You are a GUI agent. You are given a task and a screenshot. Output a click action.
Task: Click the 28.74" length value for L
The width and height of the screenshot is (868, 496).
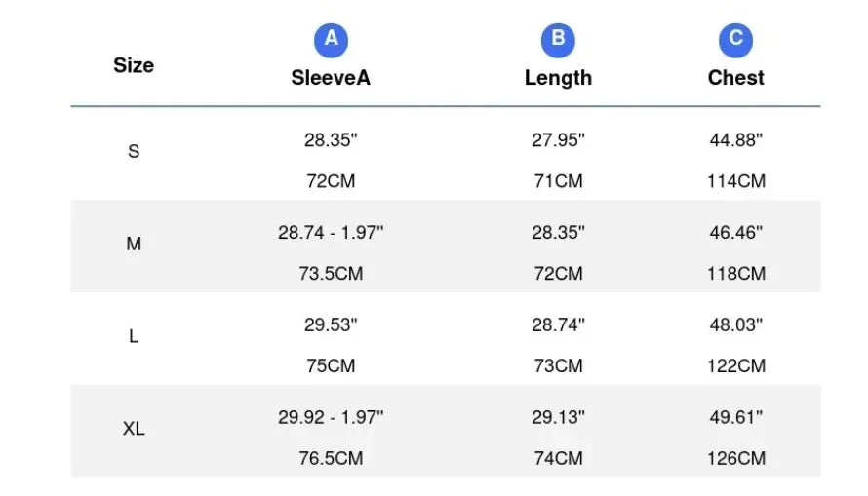point(558,324)
